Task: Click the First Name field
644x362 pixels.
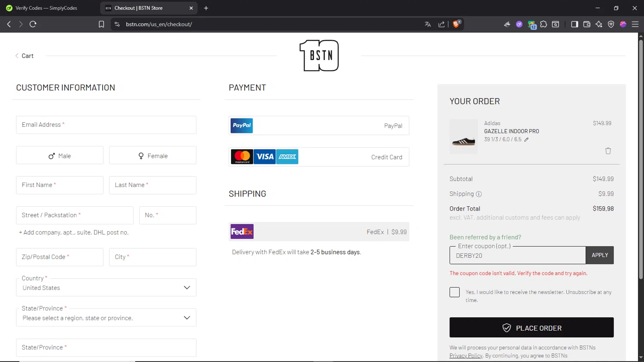Action: coord(60,185)
